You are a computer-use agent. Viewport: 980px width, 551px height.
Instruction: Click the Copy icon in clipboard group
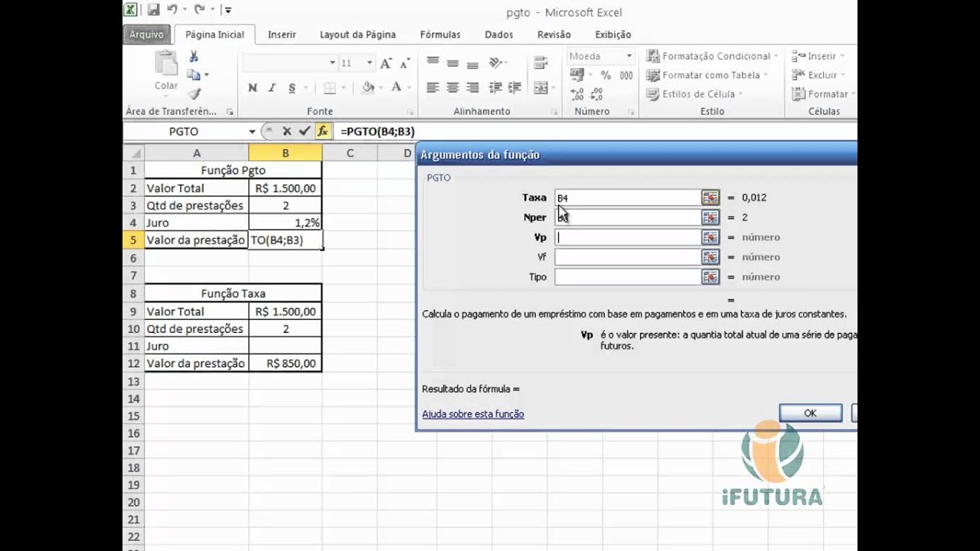194,75
